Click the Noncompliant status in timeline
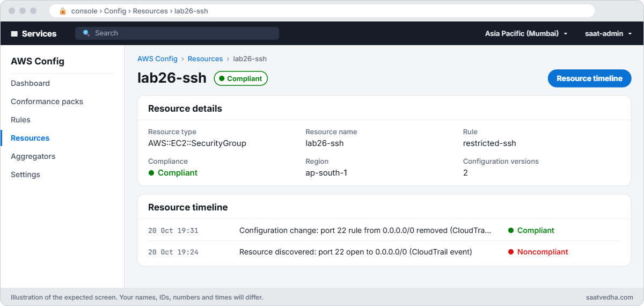The height and width of the screenshot is (306, 644). tap(538, 252)
